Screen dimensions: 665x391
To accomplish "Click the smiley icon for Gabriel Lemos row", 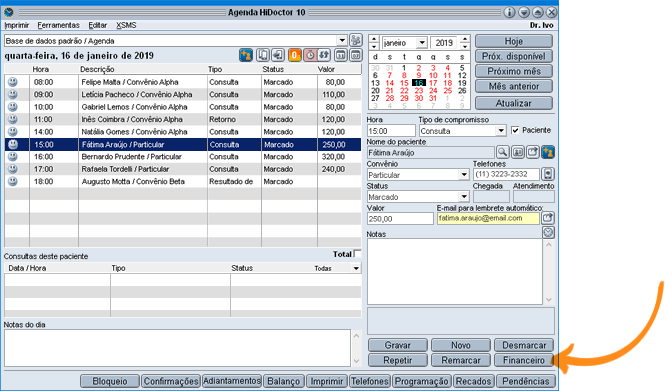I will click(13, 106).
